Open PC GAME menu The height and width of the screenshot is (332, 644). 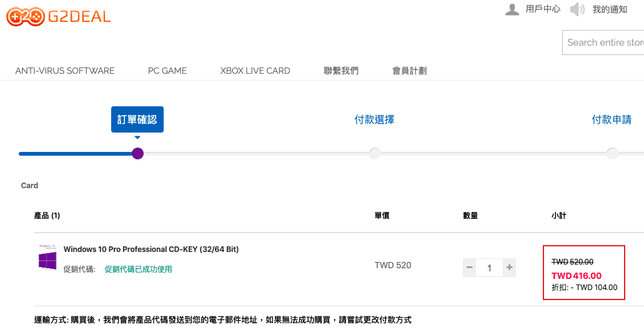point(167,71)
